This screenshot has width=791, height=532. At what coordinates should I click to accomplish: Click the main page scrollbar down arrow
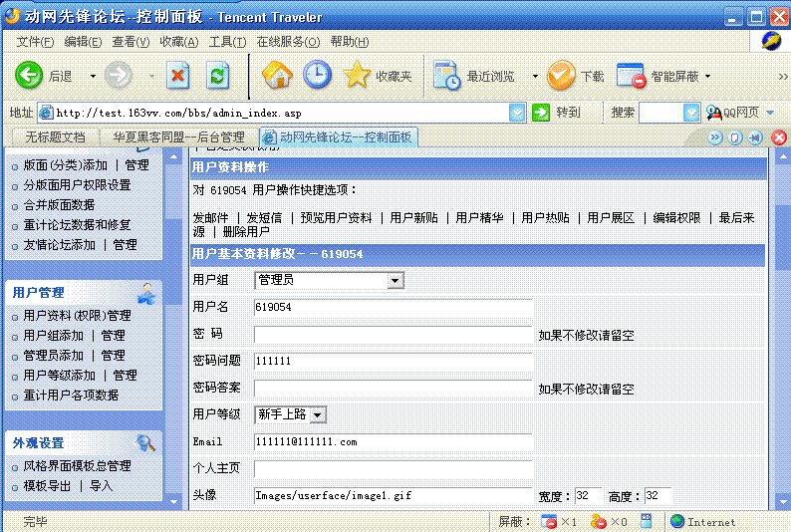(x=782, y=502)
